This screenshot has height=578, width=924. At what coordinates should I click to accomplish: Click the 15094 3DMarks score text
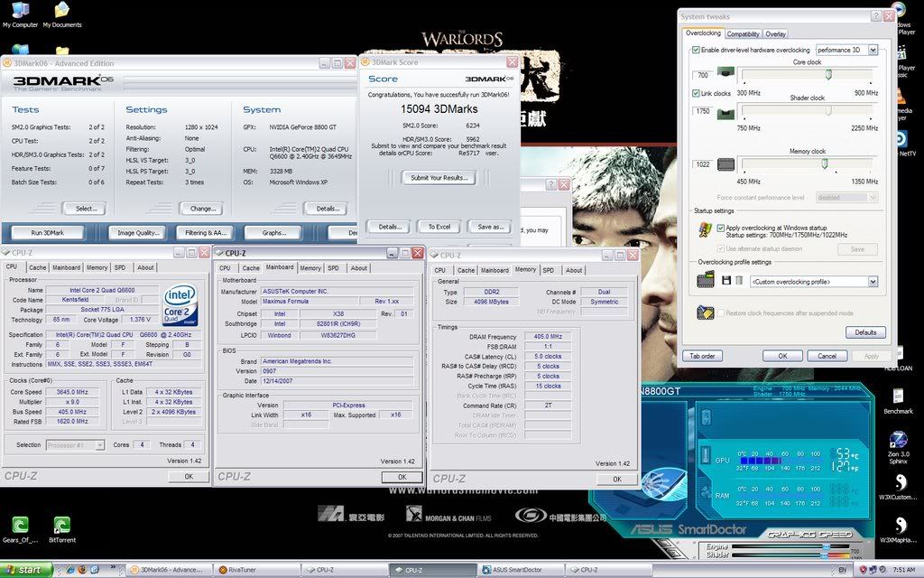point(439,109)
